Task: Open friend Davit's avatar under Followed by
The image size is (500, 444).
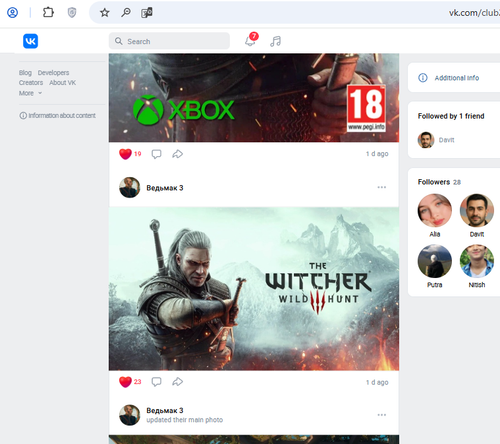Action: tap(426, 140)
